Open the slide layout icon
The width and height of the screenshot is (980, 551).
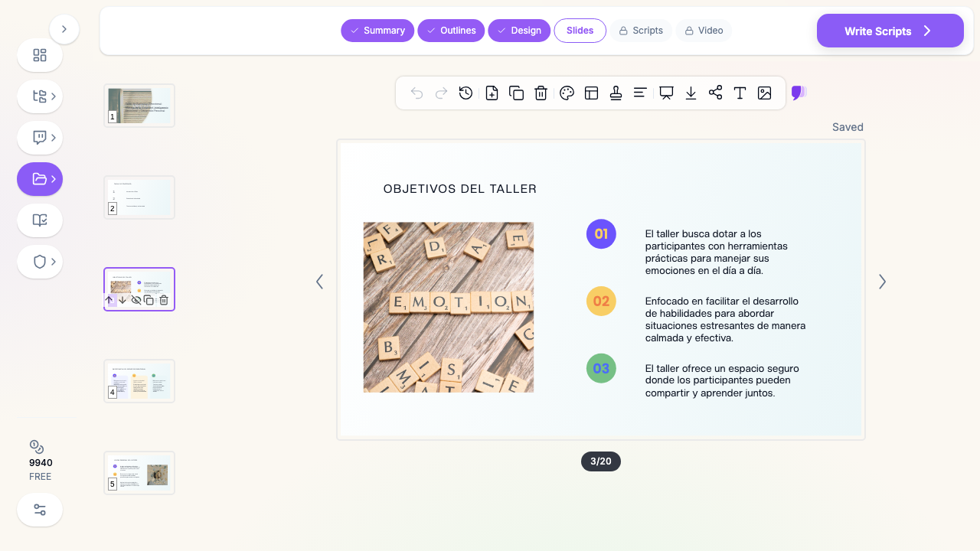pyautogui.click(x=591, y=93)
